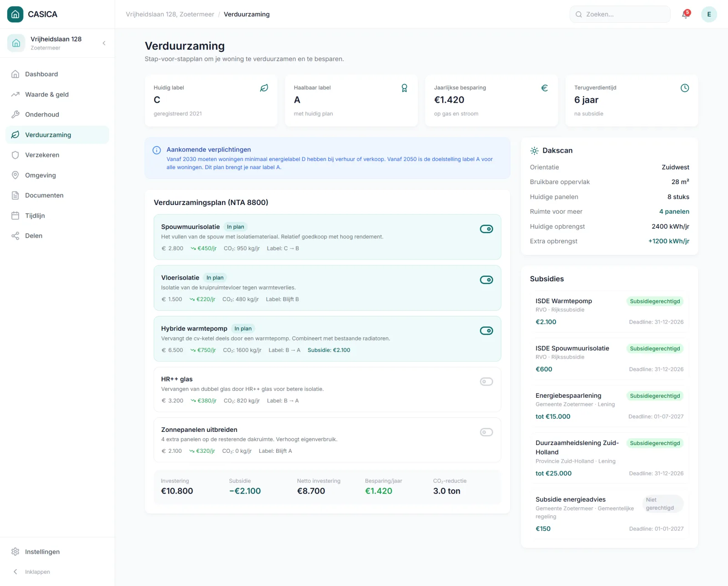Click the Dashboard house icon

click(x=15, y=74)
